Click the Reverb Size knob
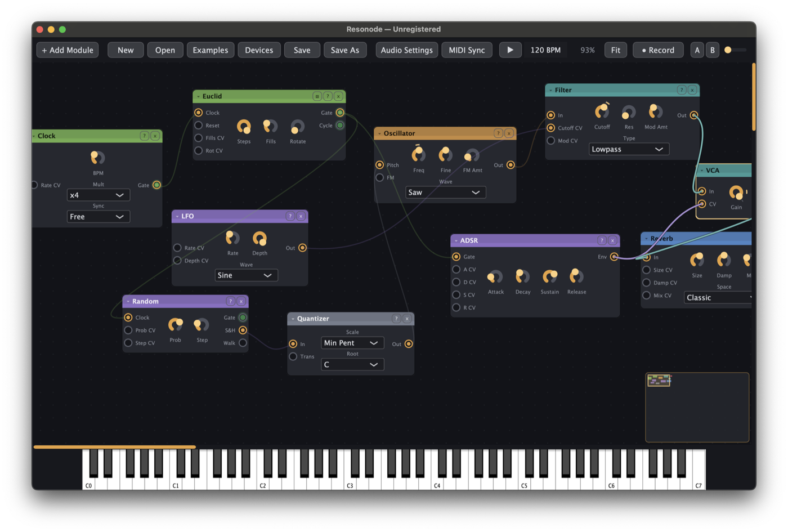Viewport: 788px width, 532px height. 697,260
